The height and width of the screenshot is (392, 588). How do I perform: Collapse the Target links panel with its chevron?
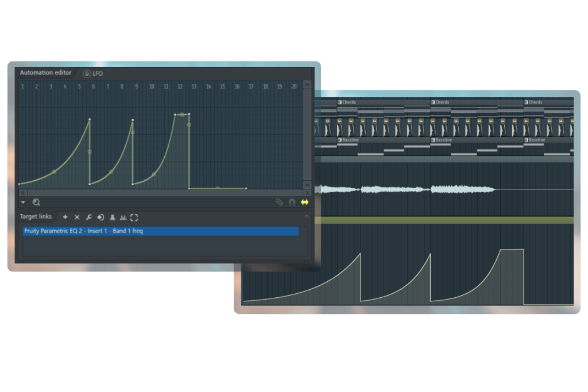pos(307,216)
